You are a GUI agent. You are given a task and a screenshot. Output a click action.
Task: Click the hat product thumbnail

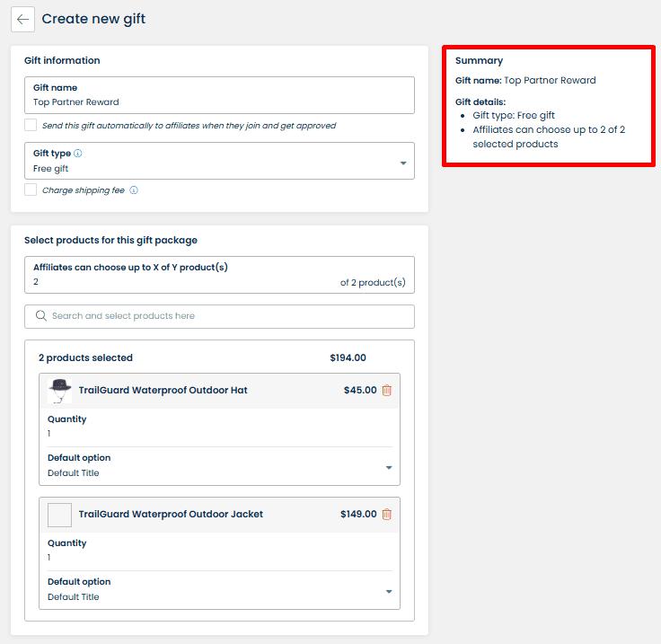point(60,391)
